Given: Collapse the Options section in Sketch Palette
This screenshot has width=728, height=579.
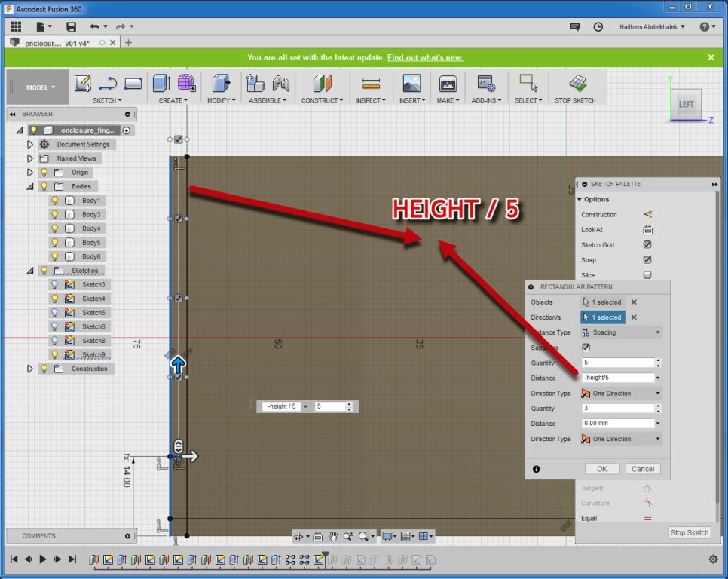Looking at the screenshot, I should coord(580,199).
